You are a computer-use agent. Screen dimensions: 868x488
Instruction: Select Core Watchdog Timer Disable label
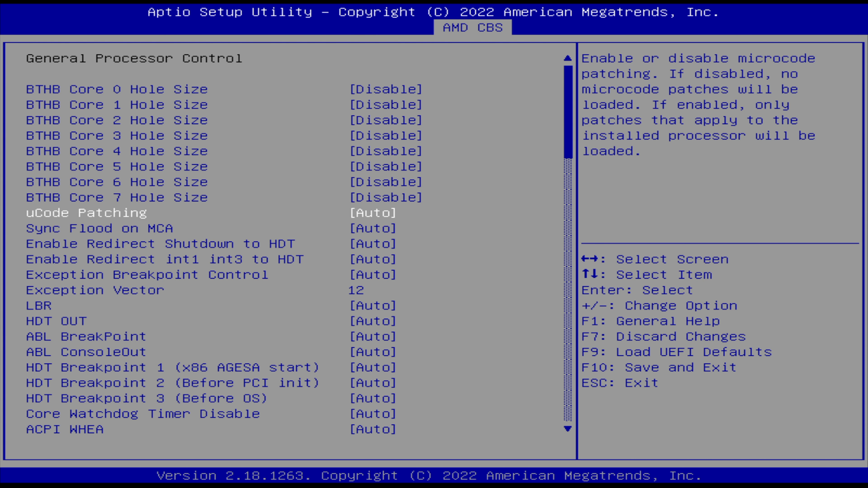(143, 414)
